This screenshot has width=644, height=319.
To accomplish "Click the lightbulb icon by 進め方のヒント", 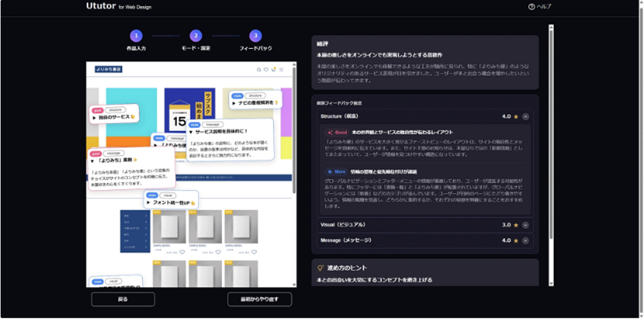I will [320, 268].
